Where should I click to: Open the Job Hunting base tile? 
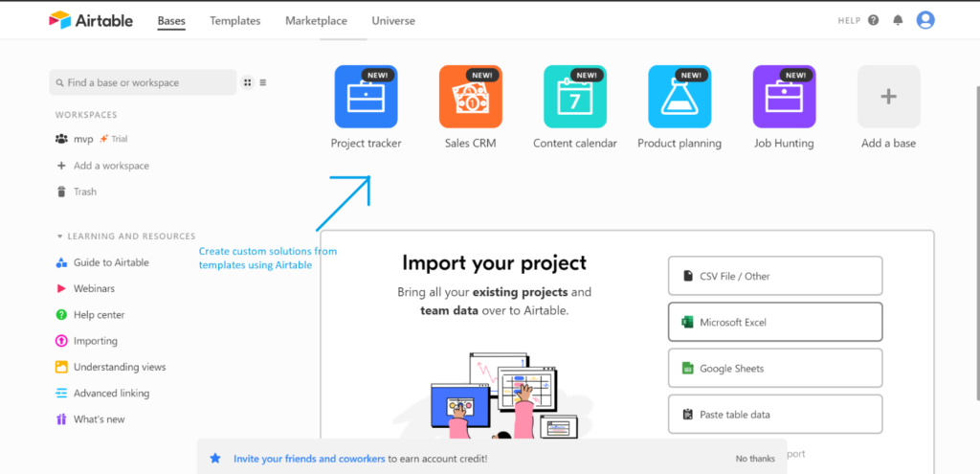pos(785,97)
